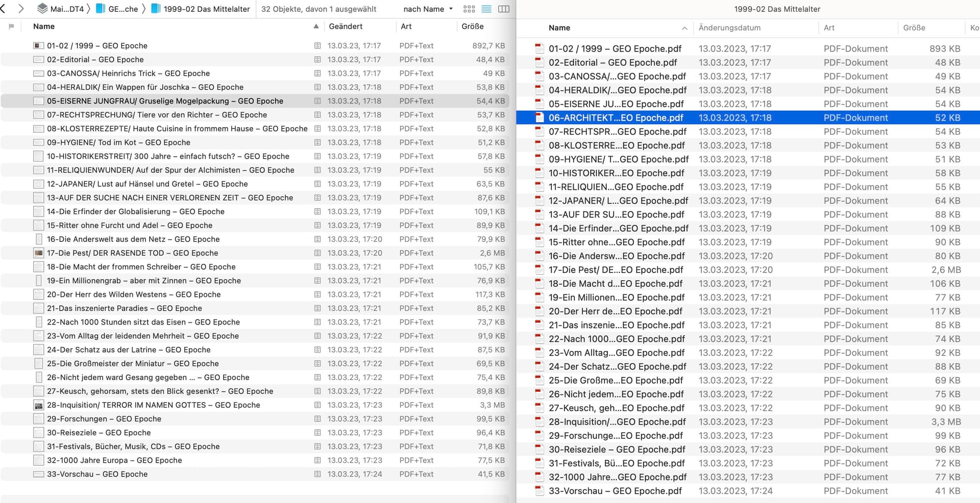Click type icon beside 33-Vorschau row date
Image resolution: width=980 pixels, height=503 pixels.
[317, 474]
